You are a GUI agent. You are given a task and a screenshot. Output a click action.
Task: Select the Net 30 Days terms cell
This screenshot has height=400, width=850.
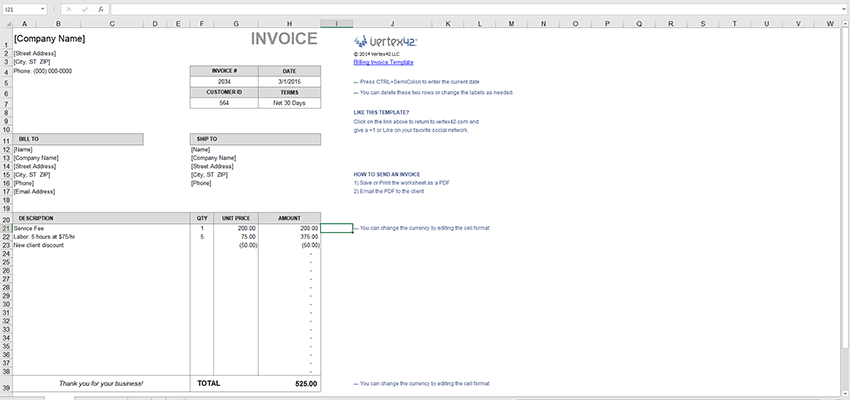(x=289, y=102)
